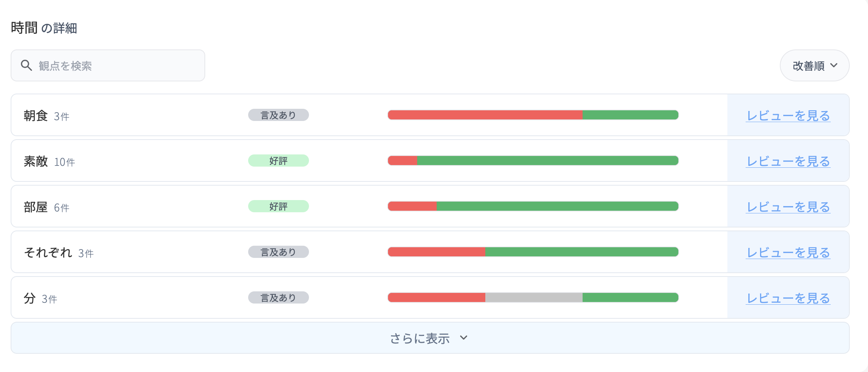Click the 言及あり badge on the 分 row
The image size is (868, 372).
pyautogui.click(x=279, y=297)
